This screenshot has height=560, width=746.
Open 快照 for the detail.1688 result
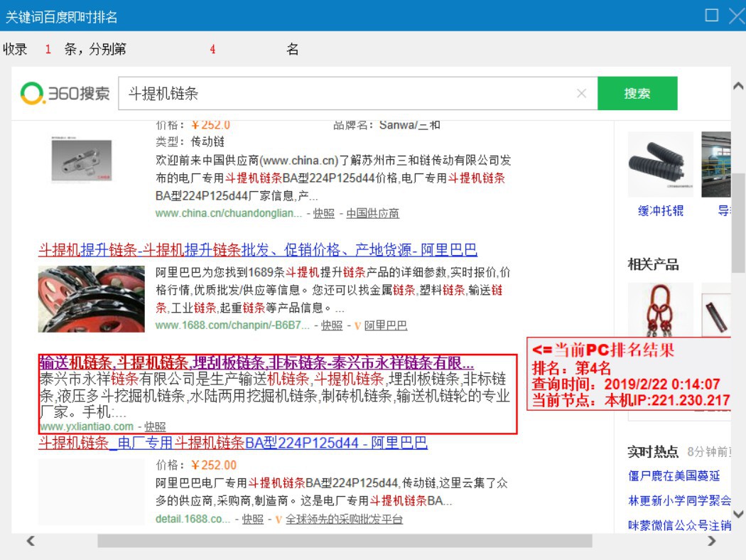(x=253, y=519)
